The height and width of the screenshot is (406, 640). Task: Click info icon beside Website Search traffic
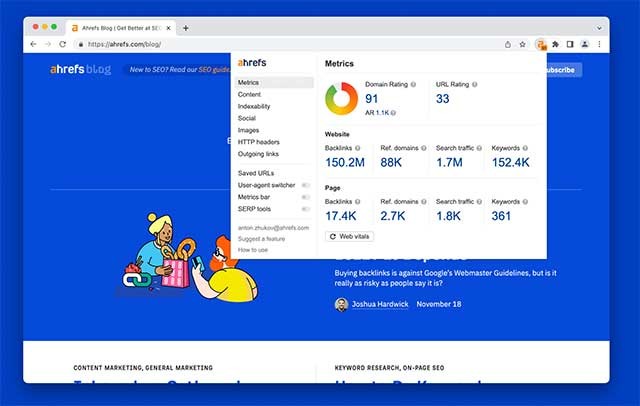[479, 148]
